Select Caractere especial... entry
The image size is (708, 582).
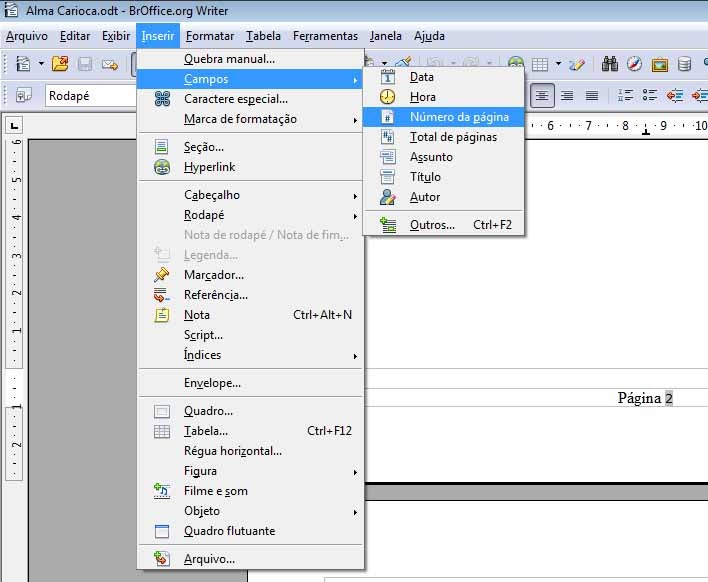point(250,99)
